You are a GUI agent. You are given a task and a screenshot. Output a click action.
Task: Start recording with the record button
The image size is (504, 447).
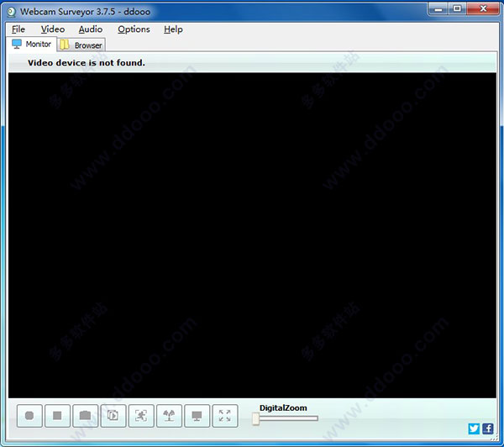[29, 415]
